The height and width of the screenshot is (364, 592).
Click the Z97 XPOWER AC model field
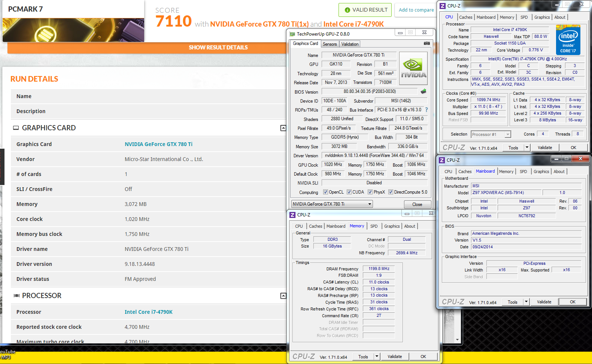pyautogui.click(x=506, y=192)
